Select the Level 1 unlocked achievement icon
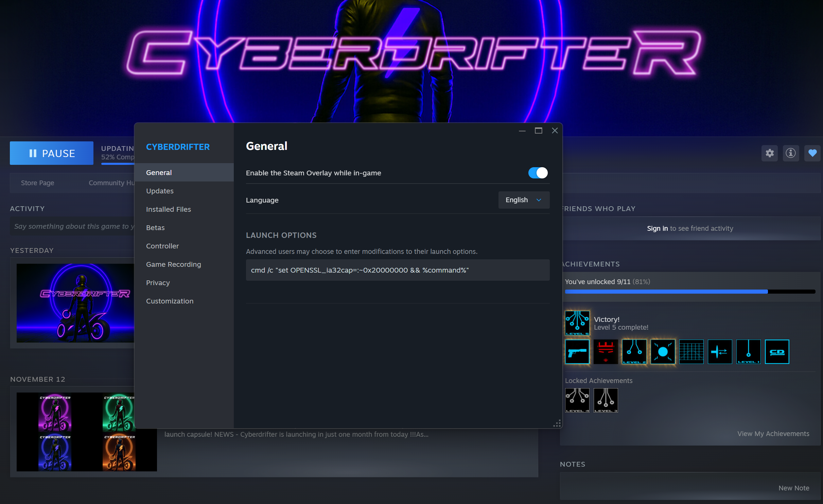The image size is (823, 504). pos(749,352)
